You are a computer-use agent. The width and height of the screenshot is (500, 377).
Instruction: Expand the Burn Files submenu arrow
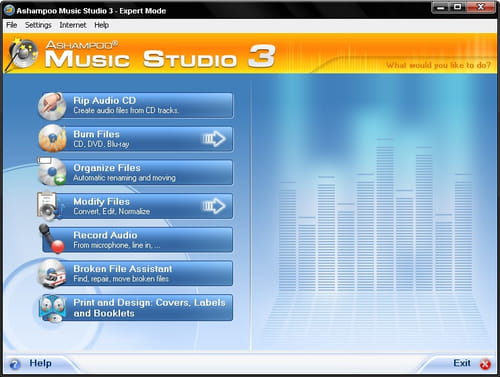point(214,139)
